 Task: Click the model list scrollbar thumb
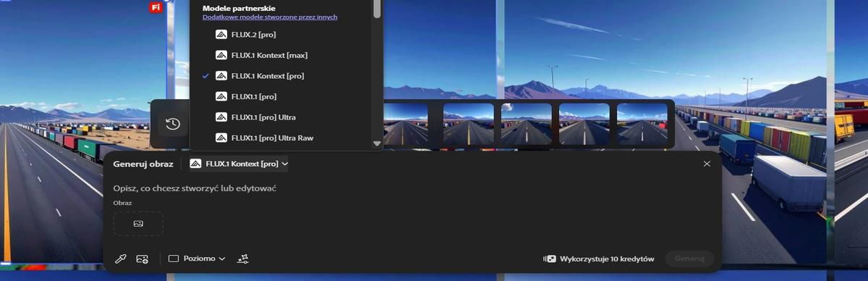coord(377,9)
